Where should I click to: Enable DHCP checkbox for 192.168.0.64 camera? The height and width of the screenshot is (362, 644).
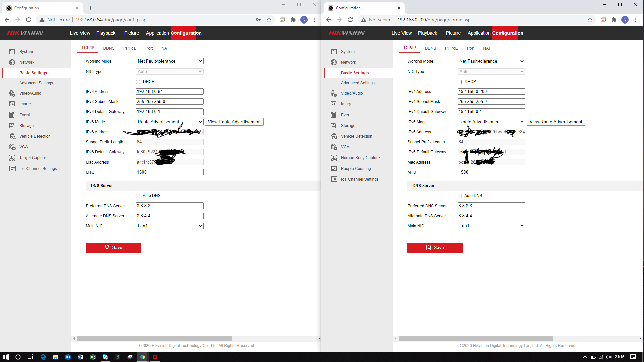coord(138,82)
